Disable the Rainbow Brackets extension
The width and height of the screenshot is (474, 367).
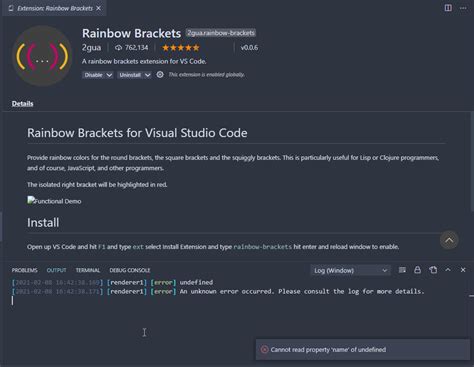[x=93, y=75]
